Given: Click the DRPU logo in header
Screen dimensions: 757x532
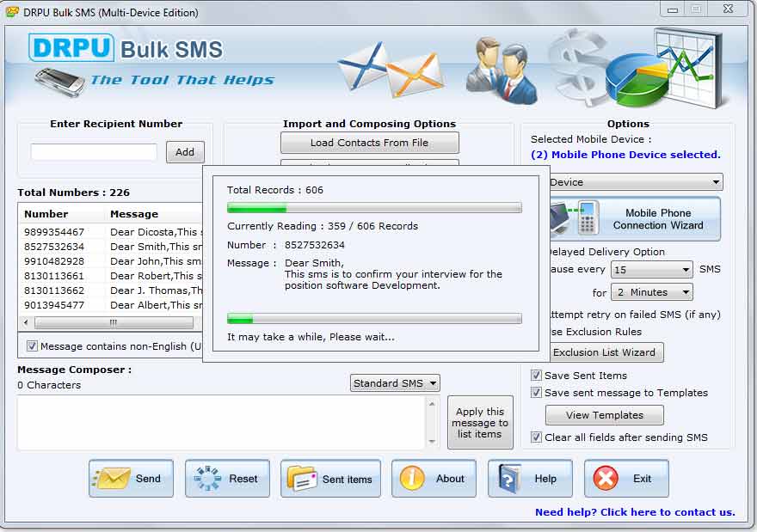Looking at the screenshot, I should pyautogui.click(x=71, y=48).
